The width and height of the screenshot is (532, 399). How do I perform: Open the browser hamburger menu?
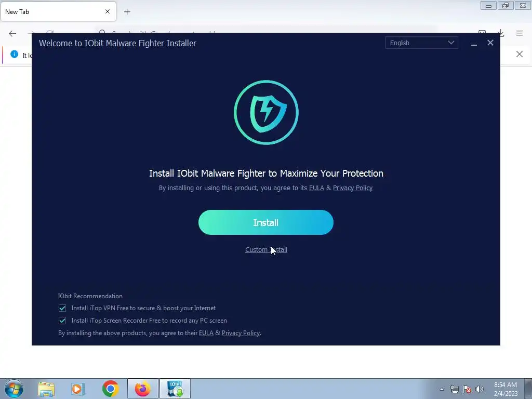point(520,33)
